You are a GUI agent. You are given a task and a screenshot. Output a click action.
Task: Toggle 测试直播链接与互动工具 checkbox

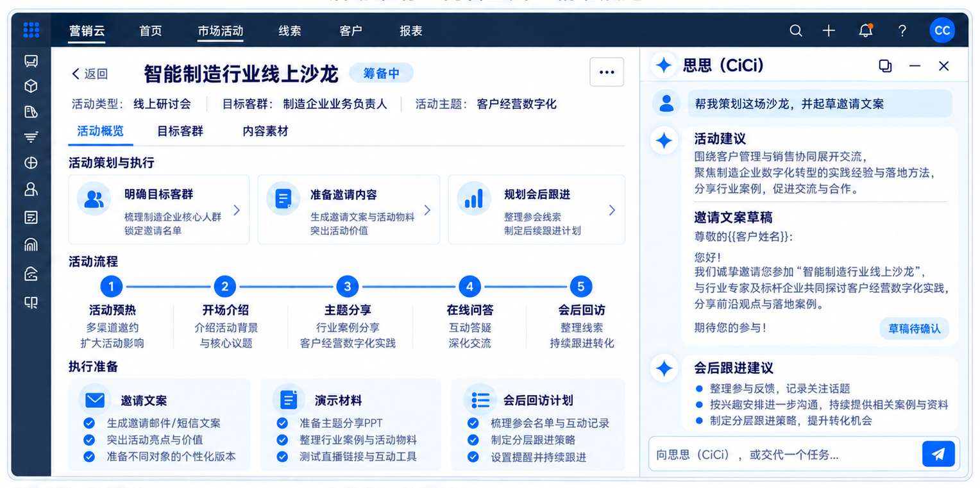(x=282, y=457)
